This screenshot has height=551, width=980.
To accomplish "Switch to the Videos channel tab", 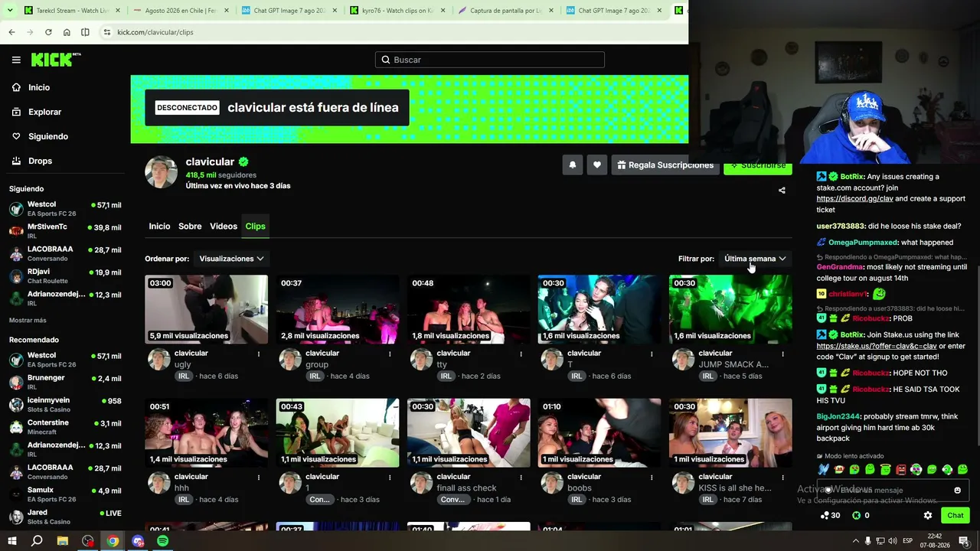I will click(224, 227).
